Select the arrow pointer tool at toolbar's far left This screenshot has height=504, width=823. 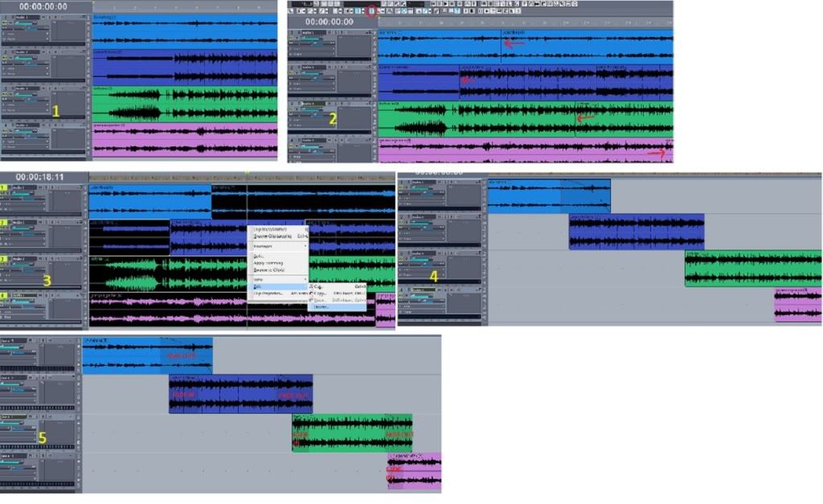click(x=292, y=11)
